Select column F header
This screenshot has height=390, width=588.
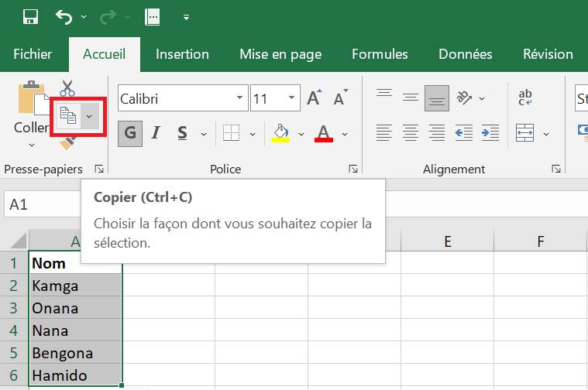541,241
